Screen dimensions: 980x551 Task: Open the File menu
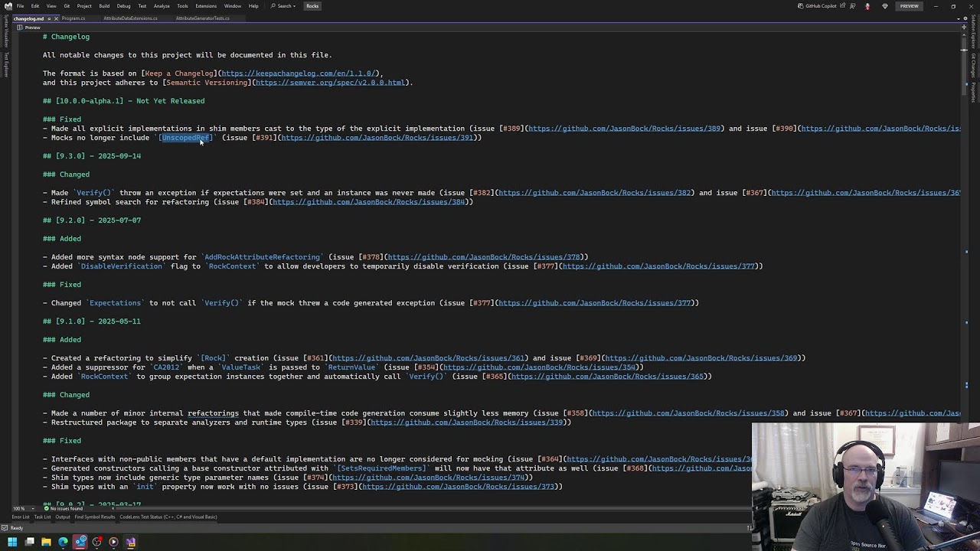click(20, 6)
